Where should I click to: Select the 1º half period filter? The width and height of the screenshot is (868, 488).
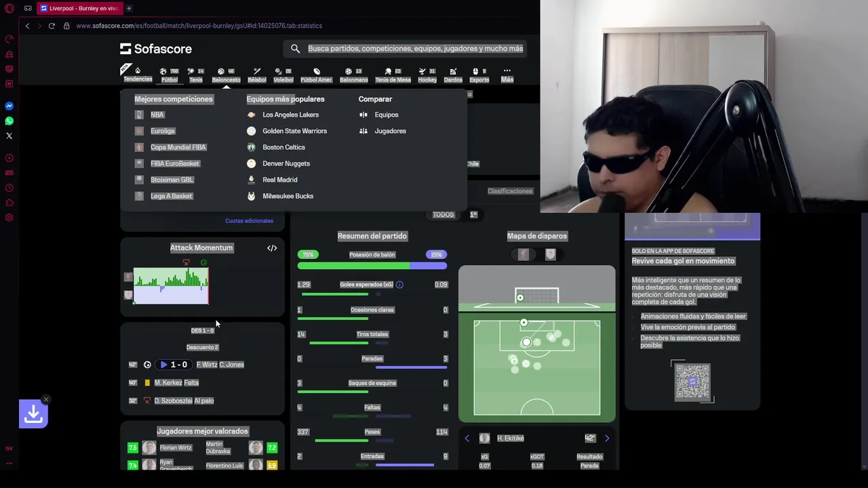pos(473,215)
